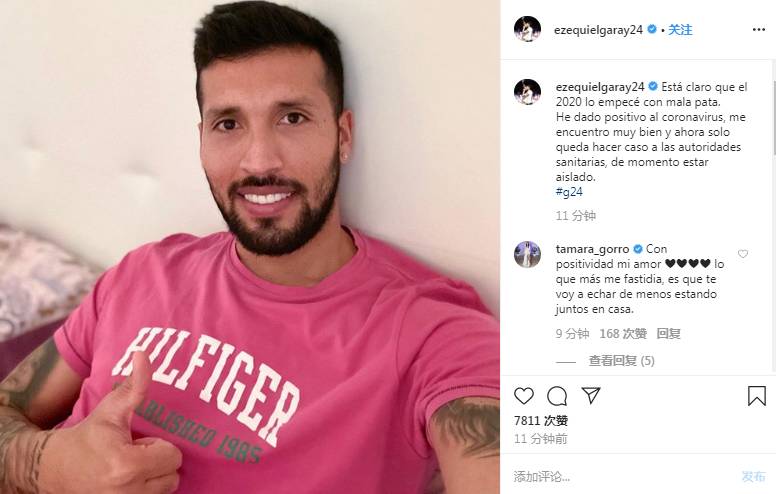Click the 发布 post comment button
776x494 pixels.
pyautogui.click(x=753, y=476)
